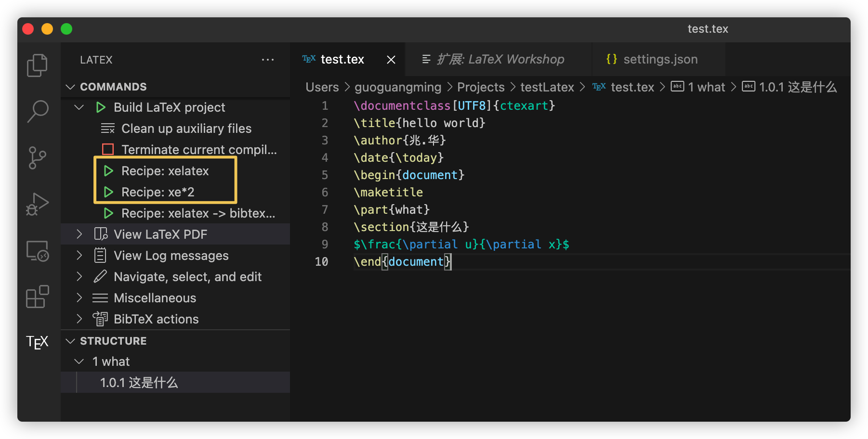Open the Extensions view icon

[37, 297]
